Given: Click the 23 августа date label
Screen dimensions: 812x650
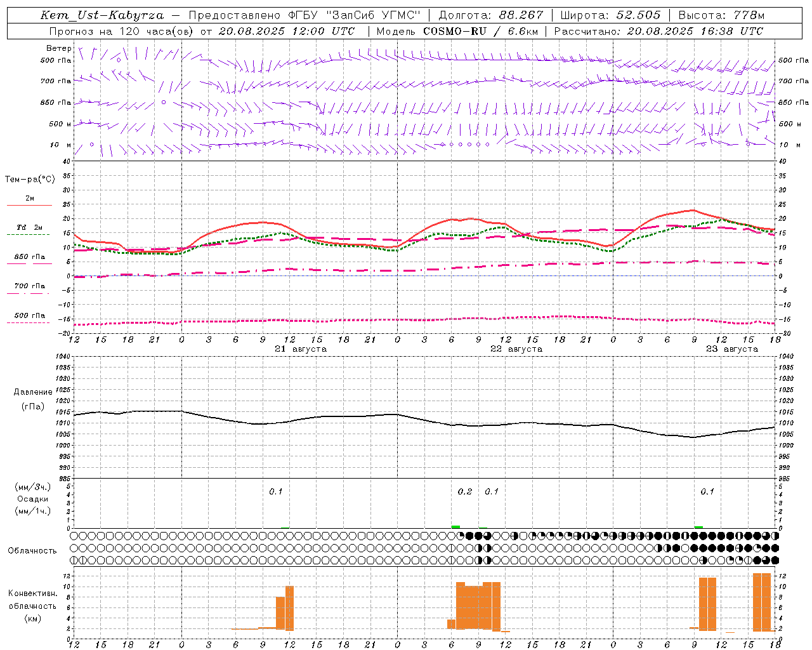Looking at the screenshot, I should pos(732,349).
